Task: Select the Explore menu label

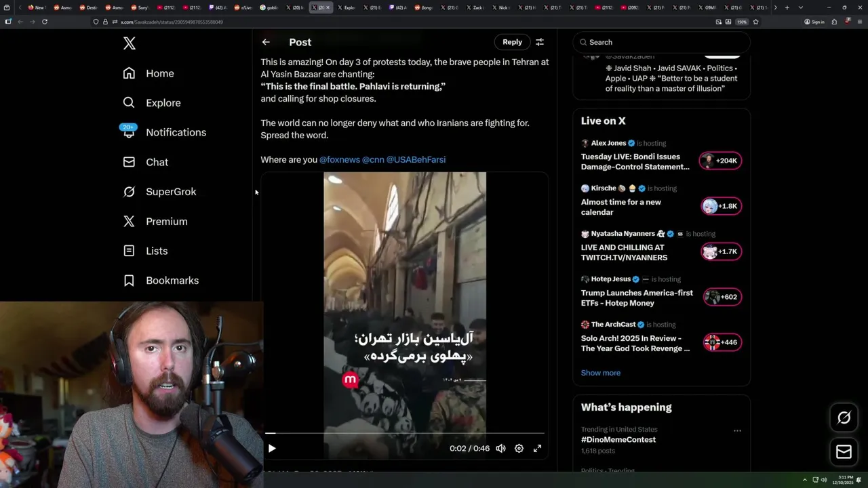Action: (163, 103)
